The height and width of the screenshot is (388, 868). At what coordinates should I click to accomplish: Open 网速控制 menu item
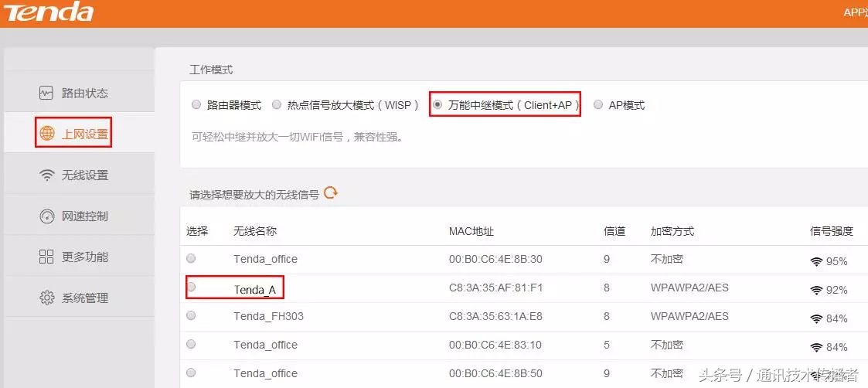79,214
